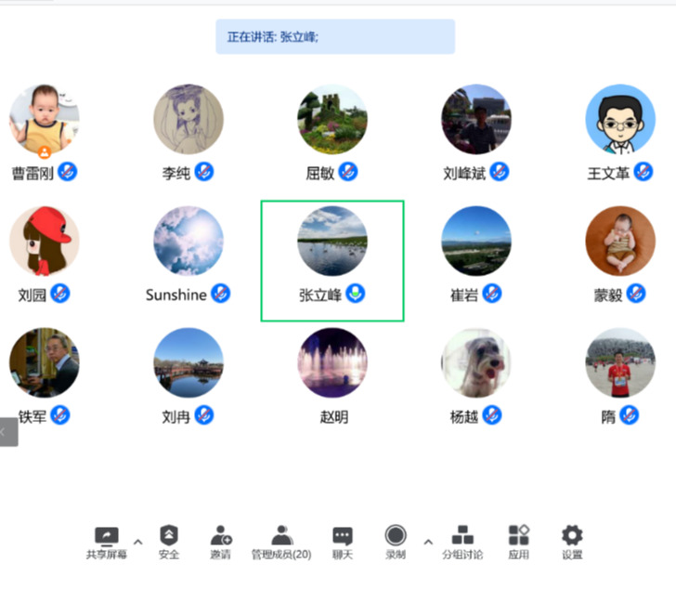
Task: Select 李纯's sketch drawing avatar
Action: tap(188, 119)
